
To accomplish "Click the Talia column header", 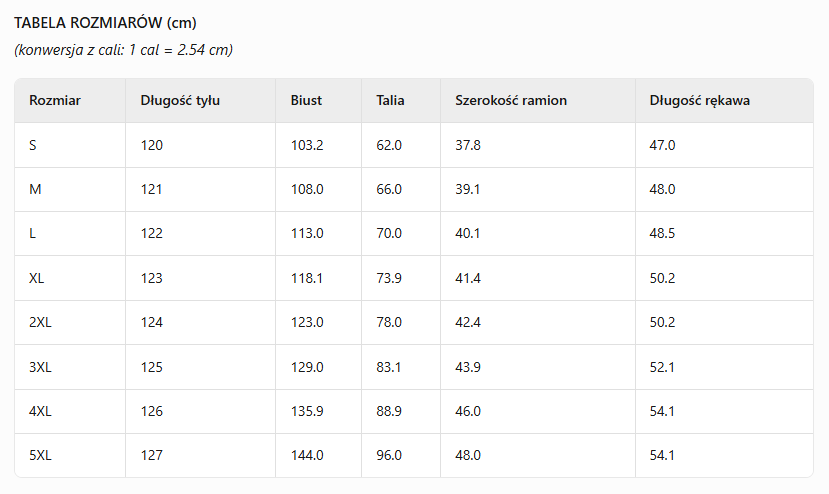I will pos(390,100).
